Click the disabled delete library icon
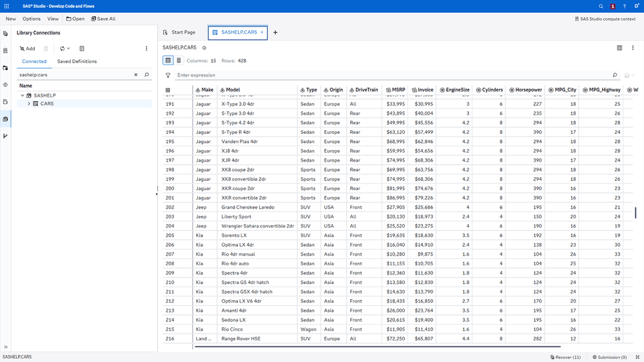The image size is (644, 362). pos(46,48)
